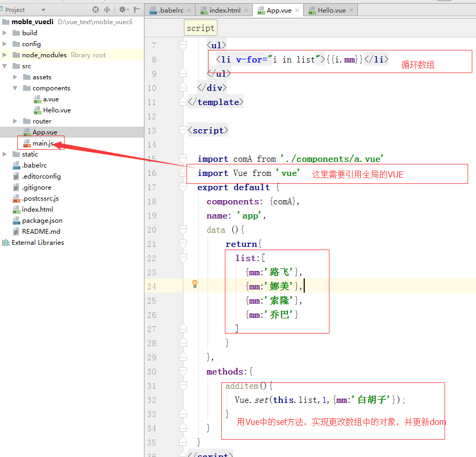
Task: Select Hello.vue in project tree
Action: (57, 110)
